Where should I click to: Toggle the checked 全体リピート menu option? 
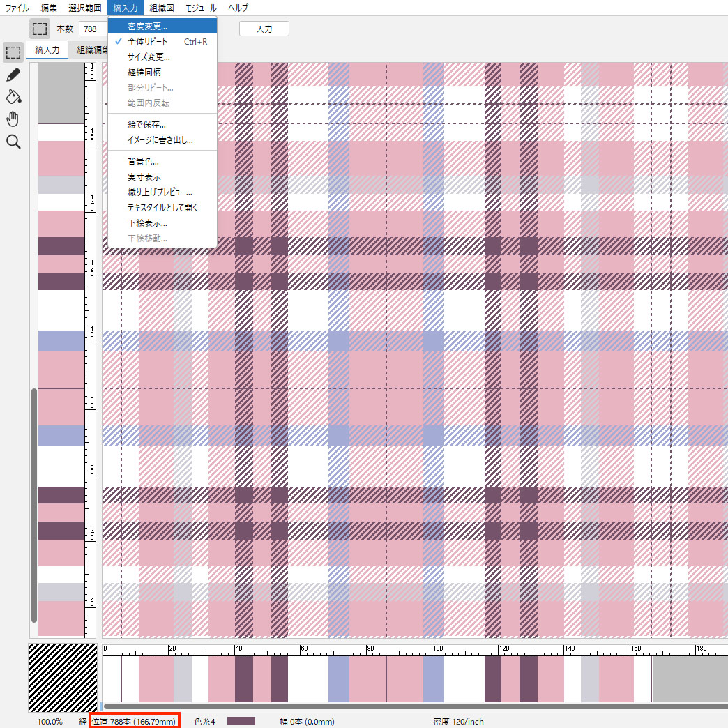(x=147, y=42)
